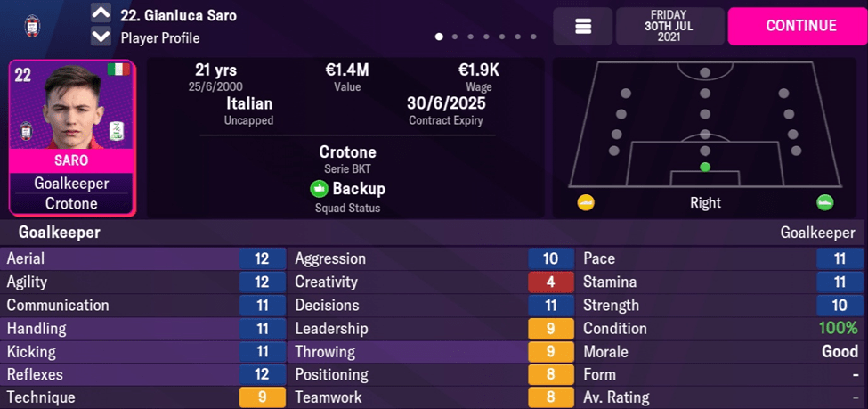Select the first page indicator dot

click(x=439, y=37)
